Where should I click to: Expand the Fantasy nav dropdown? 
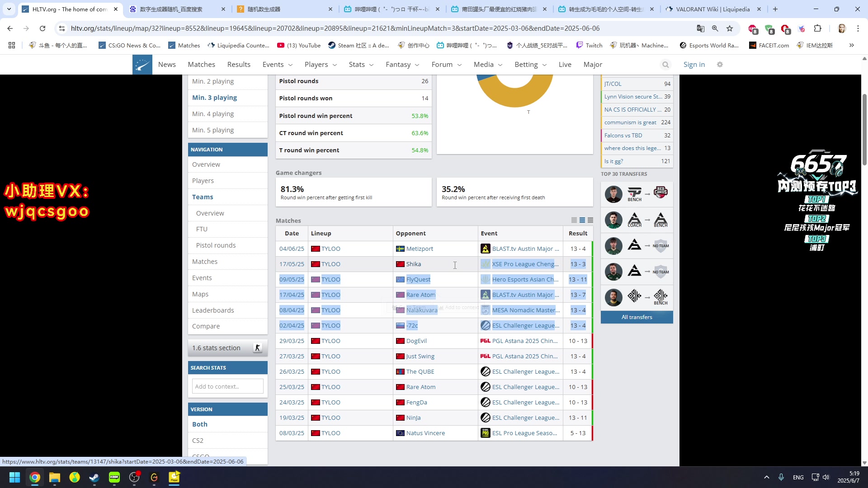click(x=417, y=65)
